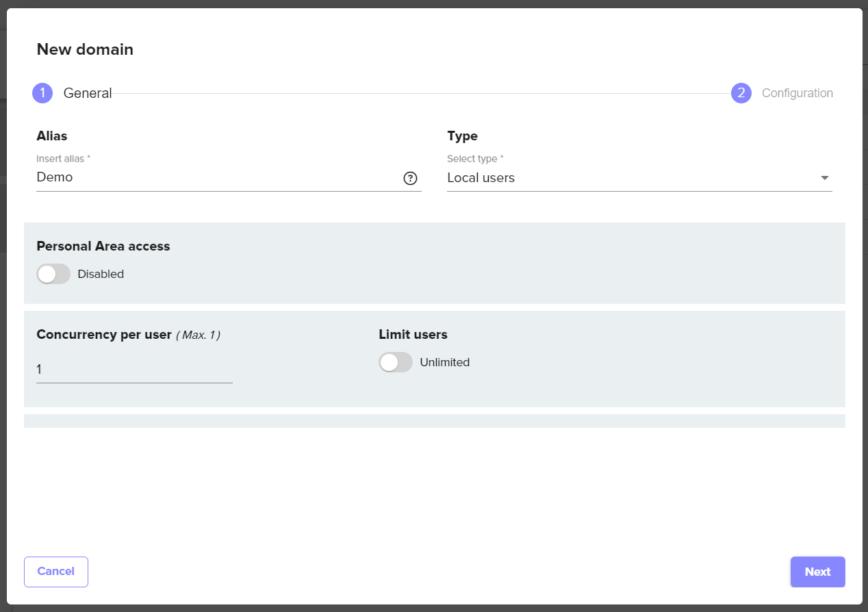
Task: Click the help question mark icon in Alias field
Action: pos(410,179)
